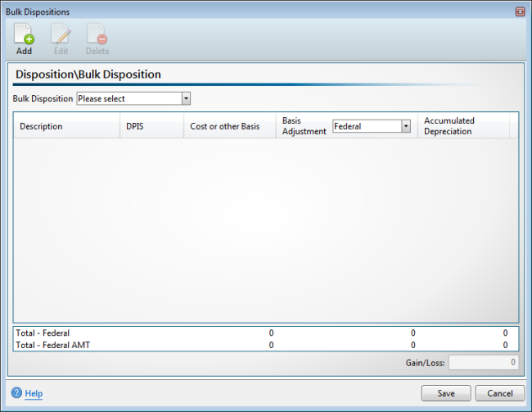Click the blue Help question mark icon

pyautogui.click(x=16, y=393)
